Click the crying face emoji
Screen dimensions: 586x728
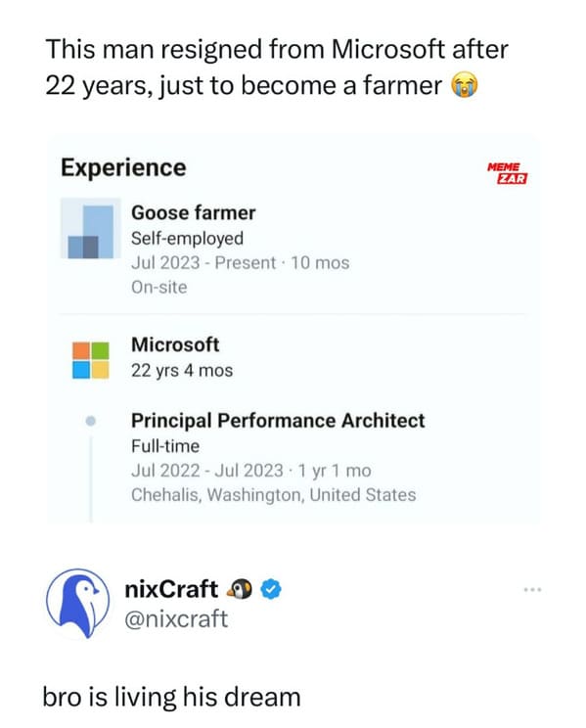pos(465,86)
